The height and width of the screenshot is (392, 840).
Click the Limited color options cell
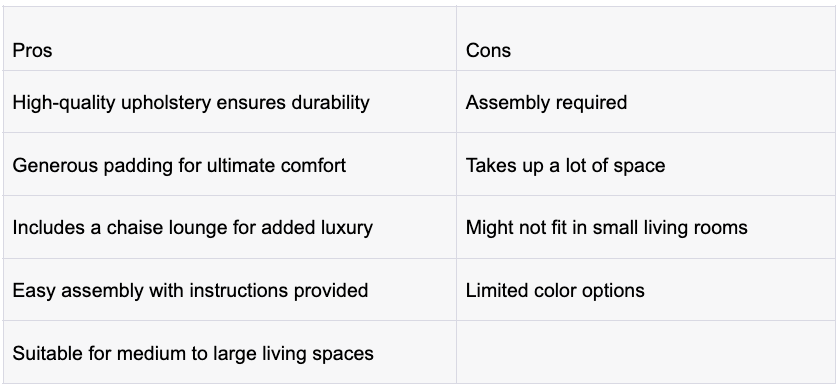tap(646, 290)
